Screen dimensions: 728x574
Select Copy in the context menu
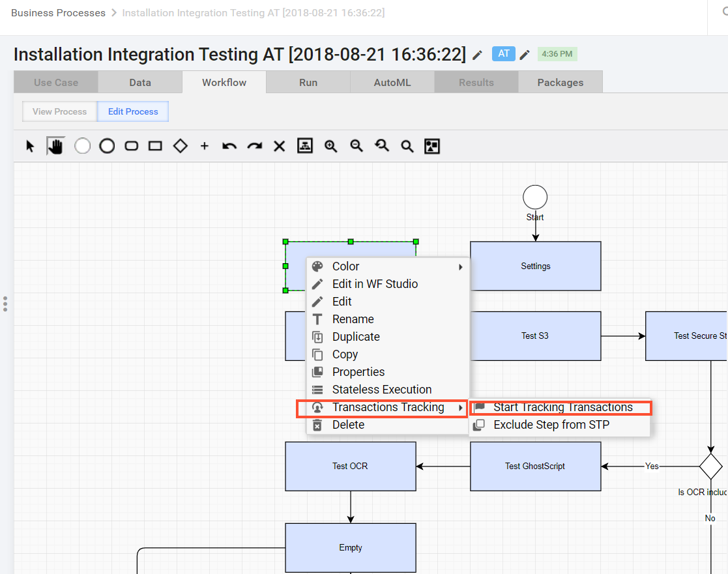[388, 354]
